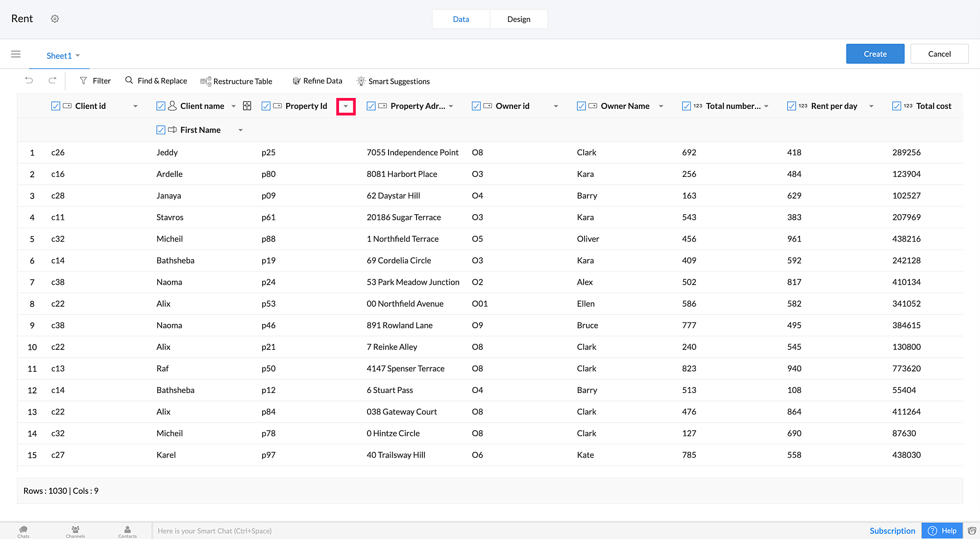Uncheck the Owner Name column checkbox
Viewport: 980px width, 539px height.
[581, 106]
